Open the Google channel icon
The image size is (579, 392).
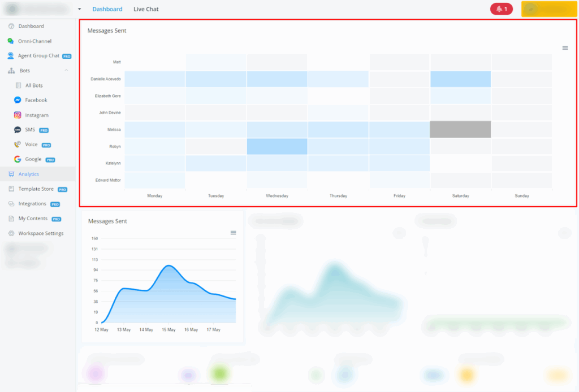pos(18,159)
